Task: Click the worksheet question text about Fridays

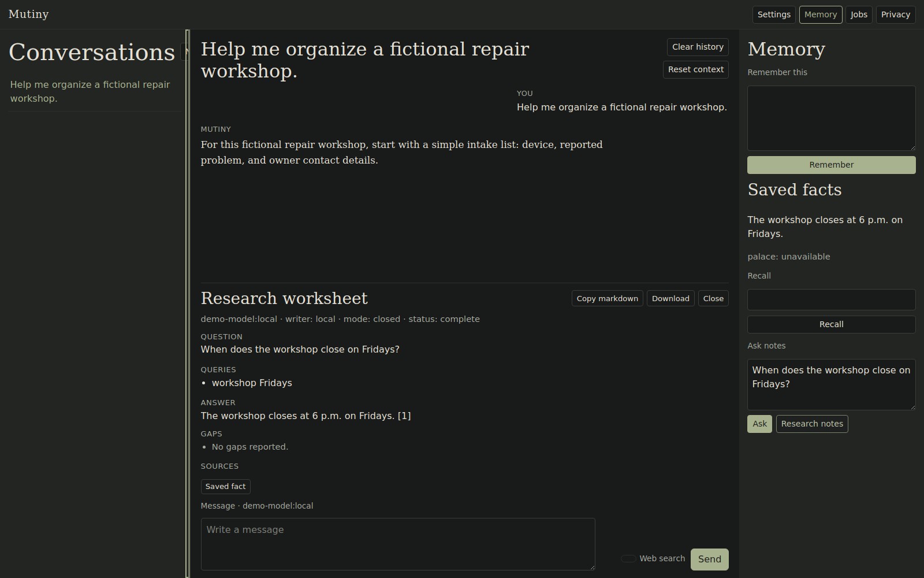Action: coord(300,349)
